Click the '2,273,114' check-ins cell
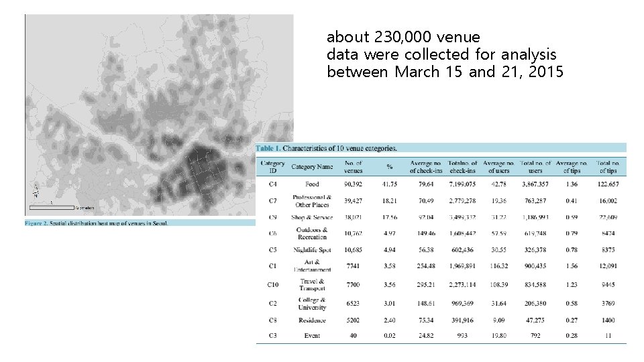The image size is (644, 362). tap(462, 284)
